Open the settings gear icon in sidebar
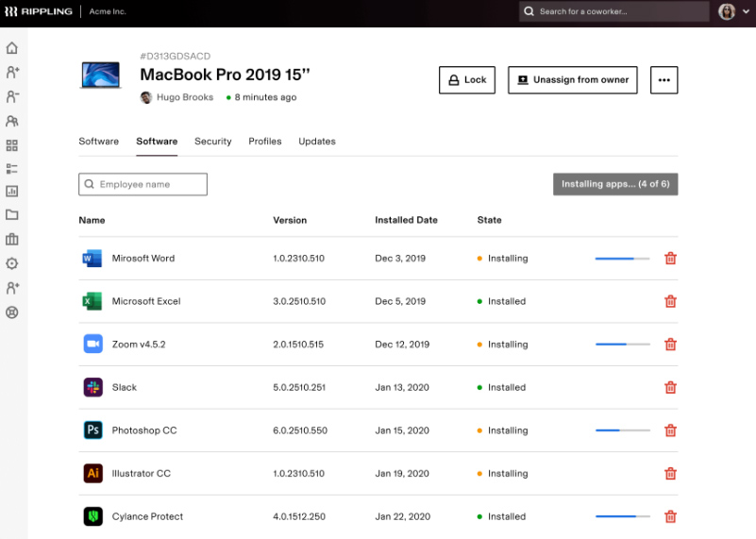The image size is (756, 539). [12, 263]
